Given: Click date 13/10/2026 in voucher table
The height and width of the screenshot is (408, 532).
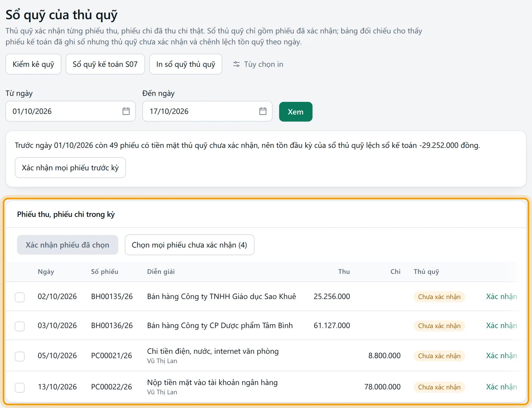Looking at the screenshot, I should (57, 387).
